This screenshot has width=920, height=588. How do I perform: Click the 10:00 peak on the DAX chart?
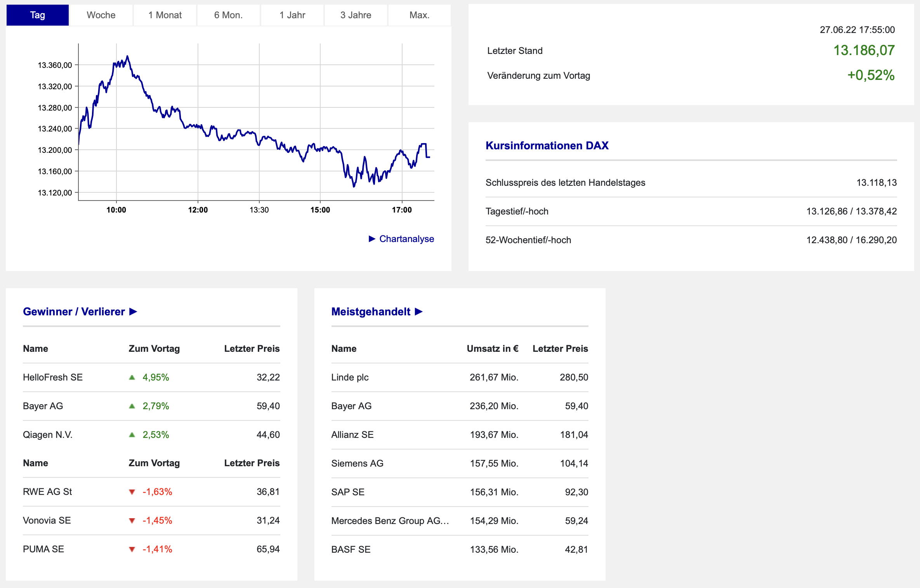(x=127, y=57)
